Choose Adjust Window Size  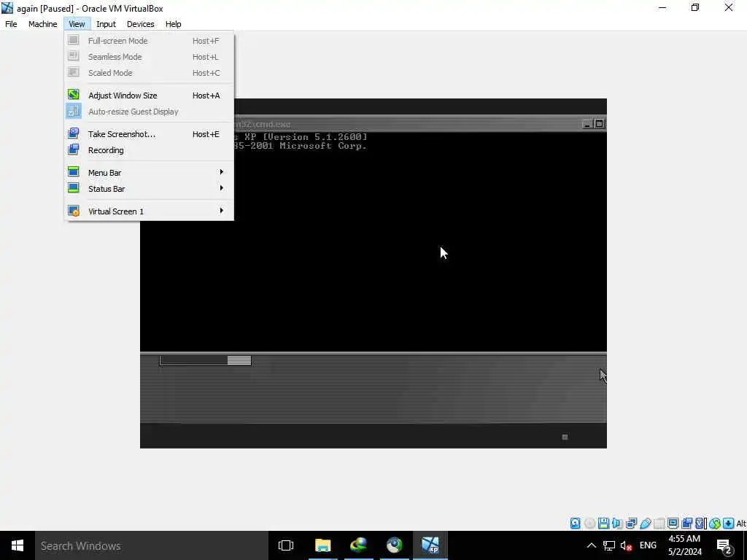(149, 96)
